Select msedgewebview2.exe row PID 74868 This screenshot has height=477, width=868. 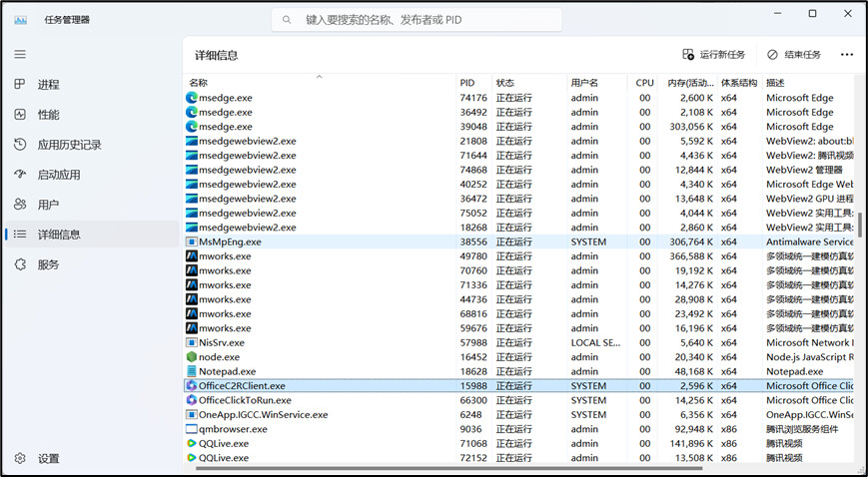click(518, 170)
